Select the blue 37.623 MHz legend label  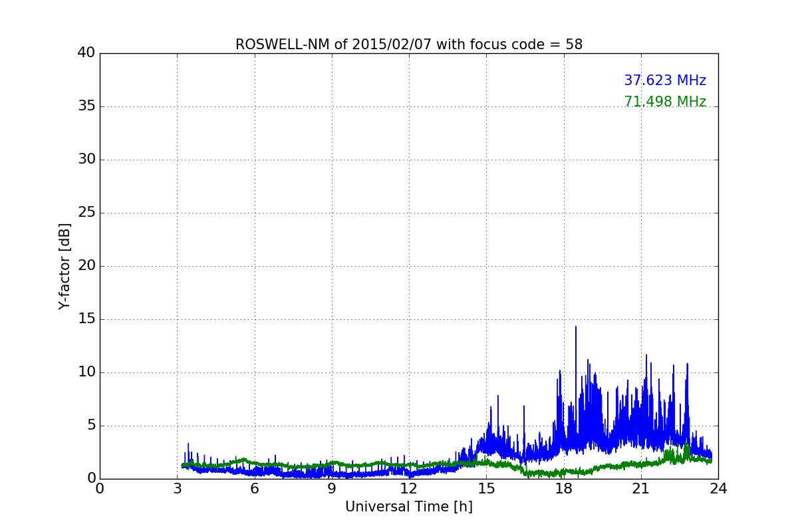665,80
